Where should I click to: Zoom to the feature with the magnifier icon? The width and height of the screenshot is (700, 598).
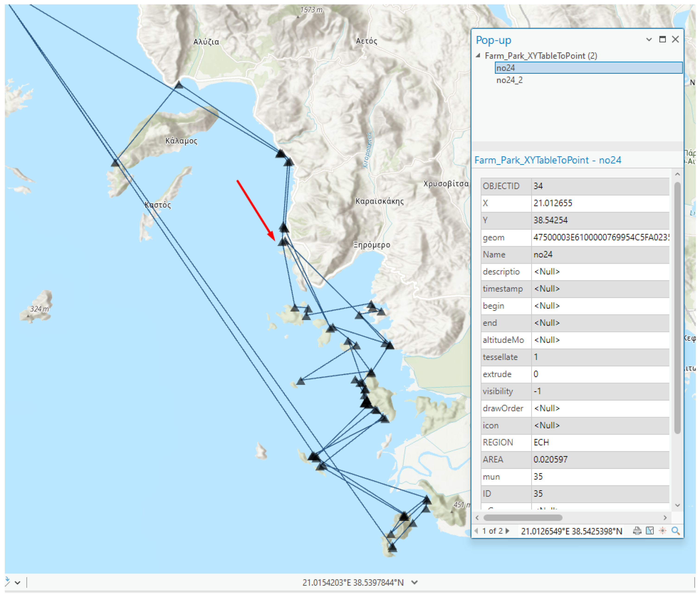point(675,531)
